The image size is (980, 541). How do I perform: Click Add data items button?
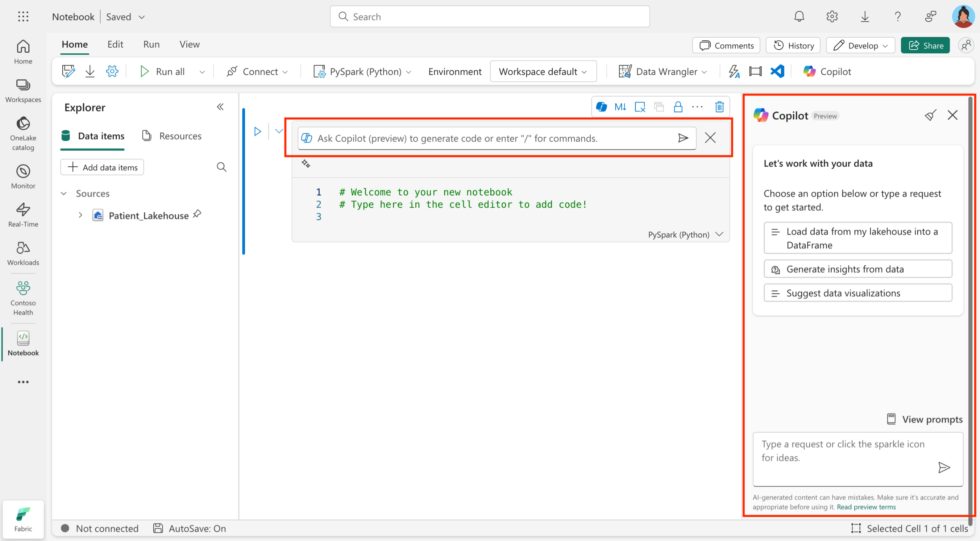(x=102, y=167)
